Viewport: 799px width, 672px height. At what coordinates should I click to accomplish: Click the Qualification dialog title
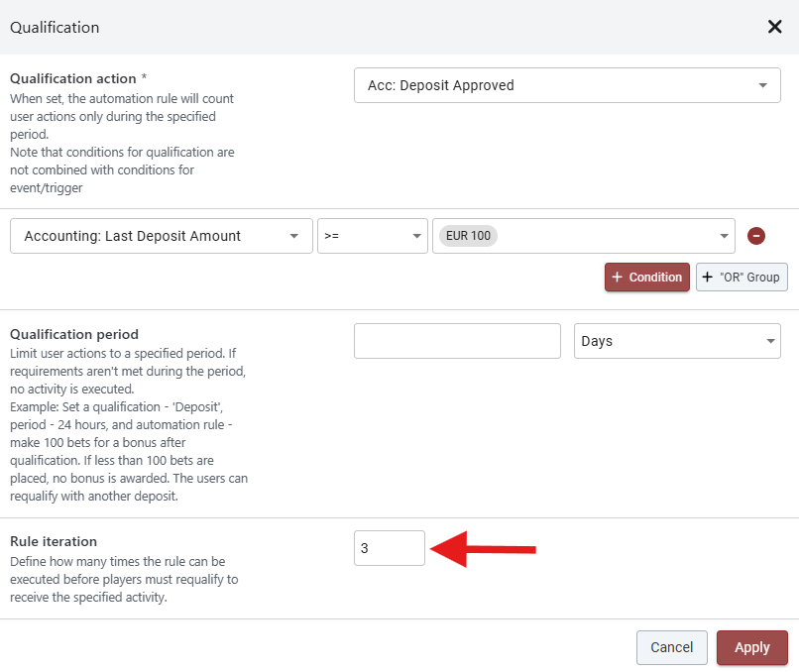click(x=55, y=28)
